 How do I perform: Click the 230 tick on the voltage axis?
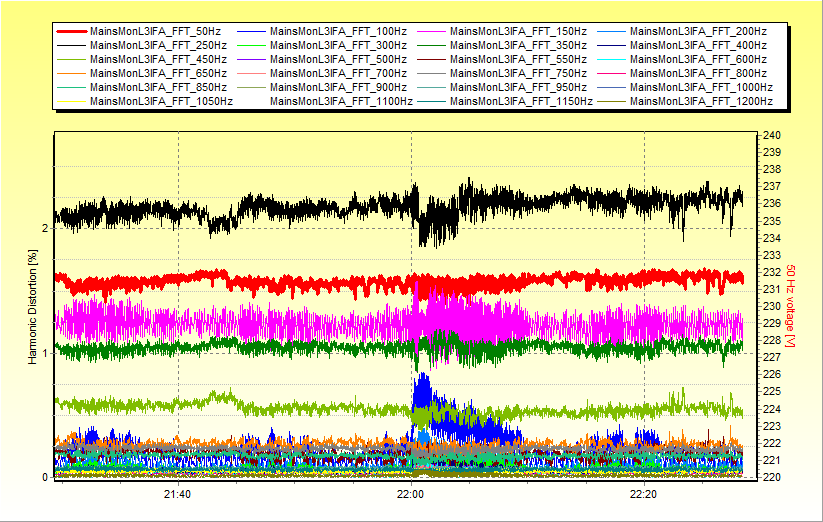pyautogui.click(x=772, y=306)
